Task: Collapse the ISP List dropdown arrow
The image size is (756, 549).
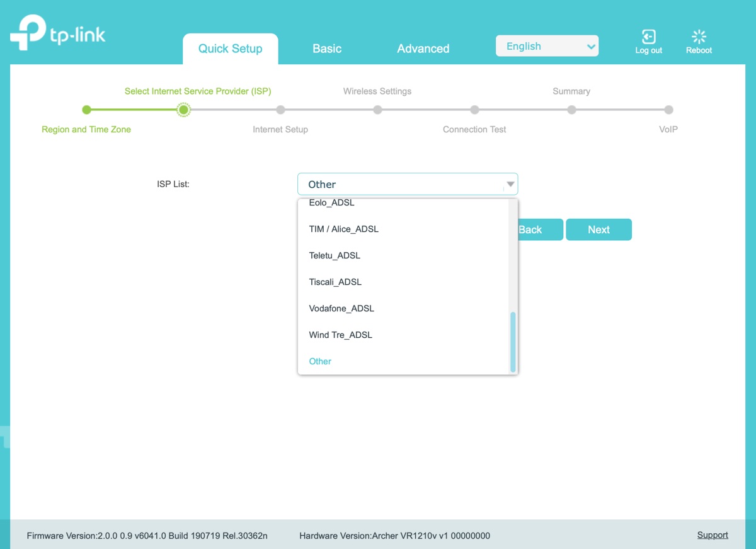Action: point(510,185)
